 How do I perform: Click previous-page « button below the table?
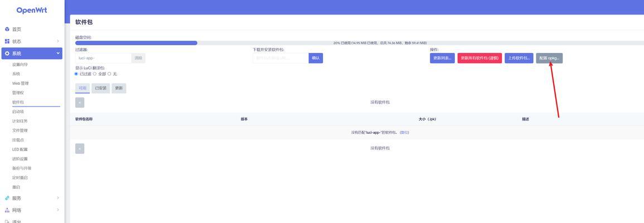pos(80,148)
